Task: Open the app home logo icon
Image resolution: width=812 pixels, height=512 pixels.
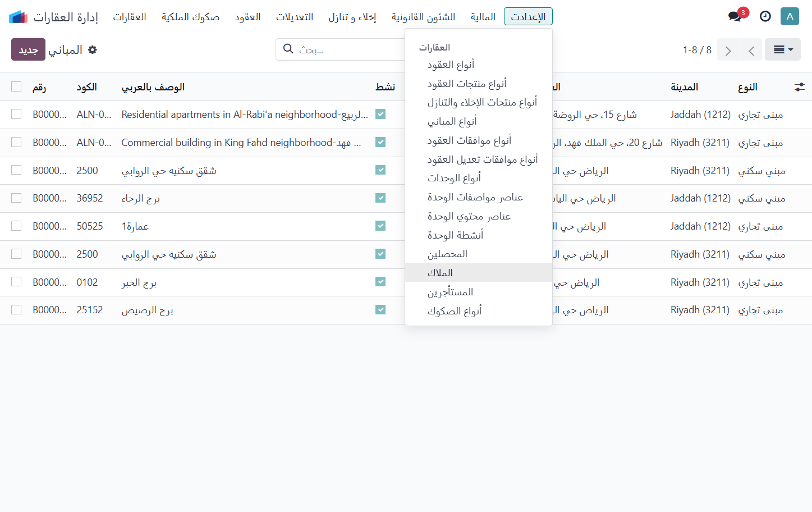Action: point(19,17)
